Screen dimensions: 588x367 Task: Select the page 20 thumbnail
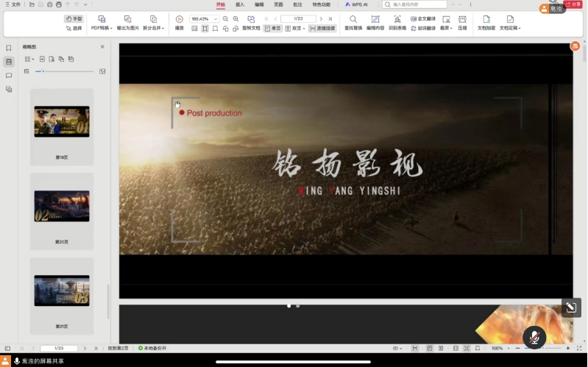pos(62,206)
